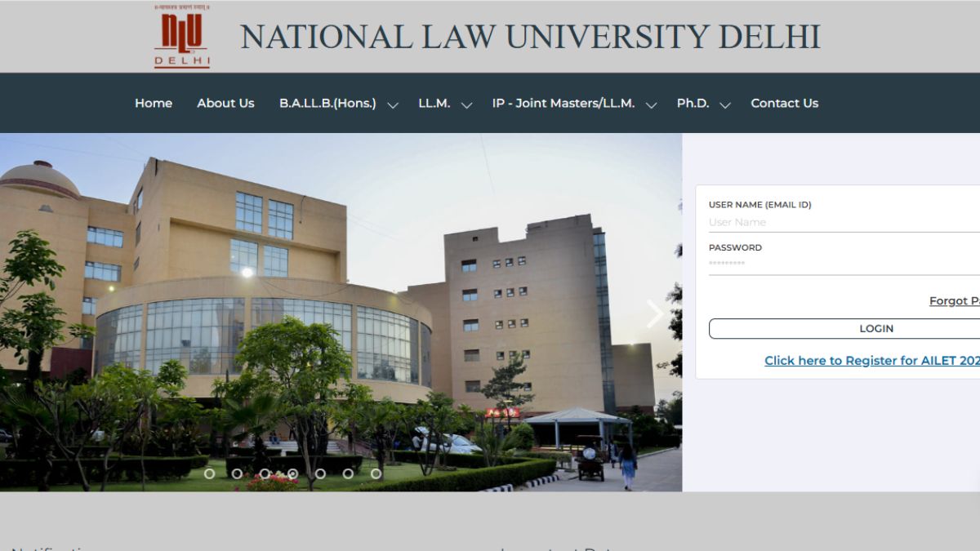Image resolution: width=980 pixels, height=551 pixels.
Task: Select the fourth carousel slide dot
Action: [x=292, y=473]
